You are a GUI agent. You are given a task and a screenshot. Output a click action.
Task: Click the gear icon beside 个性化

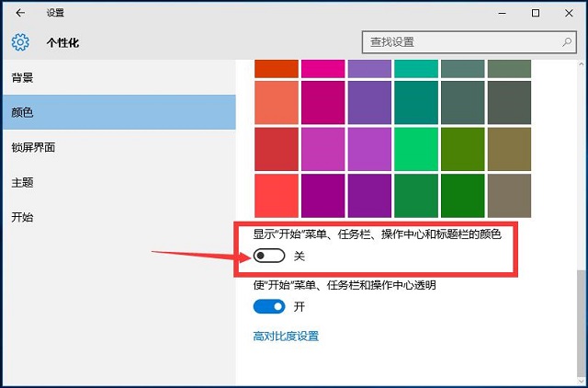(20, 42)
